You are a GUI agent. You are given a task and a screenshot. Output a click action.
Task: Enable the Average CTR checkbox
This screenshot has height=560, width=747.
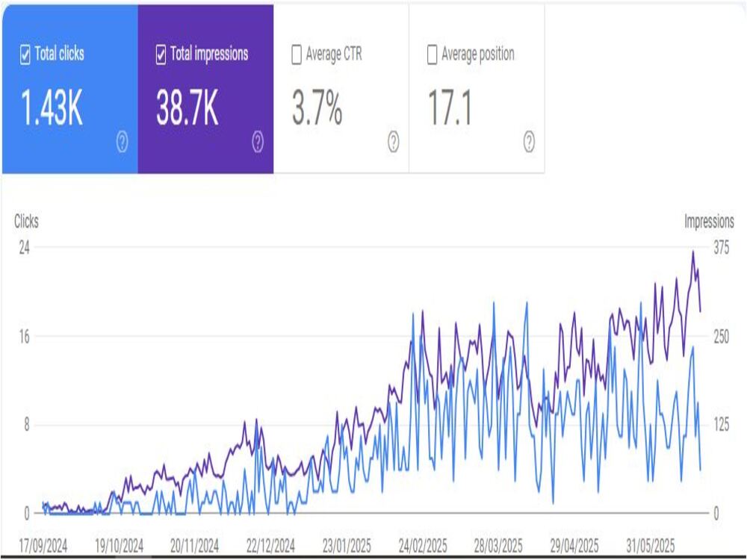click(297, 55)
